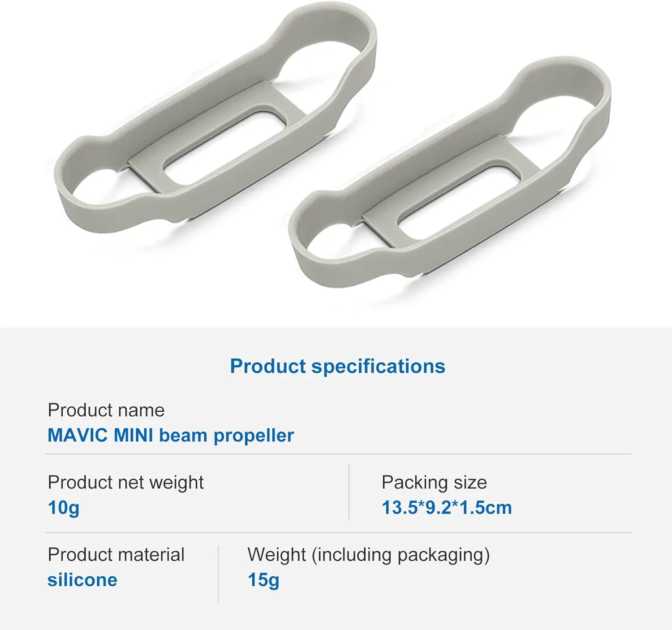Click the 13.5*9.2*1.5cm packing size value
Image resolution: width=672 pixels, height=630 pixels.
point(447,508)
